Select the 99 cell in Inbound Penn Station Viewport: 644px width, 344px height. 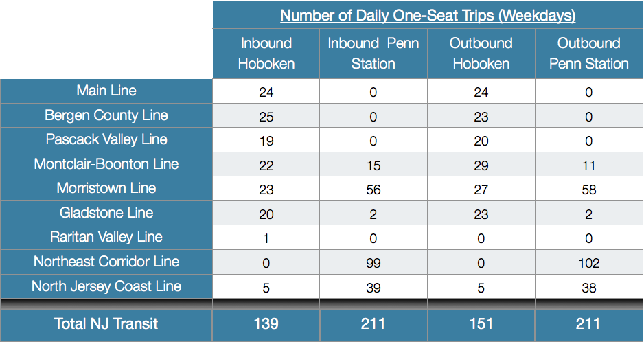tap(373, 262)
